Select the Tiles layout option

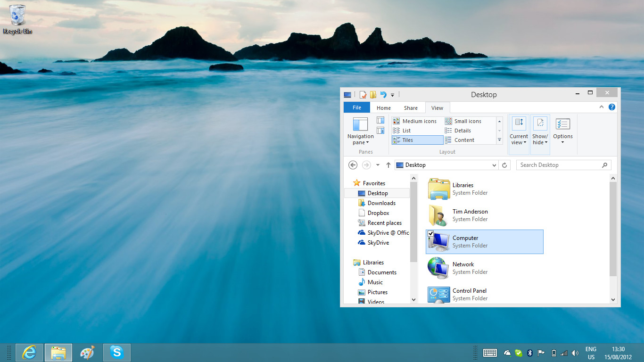[x=417, y=140]
